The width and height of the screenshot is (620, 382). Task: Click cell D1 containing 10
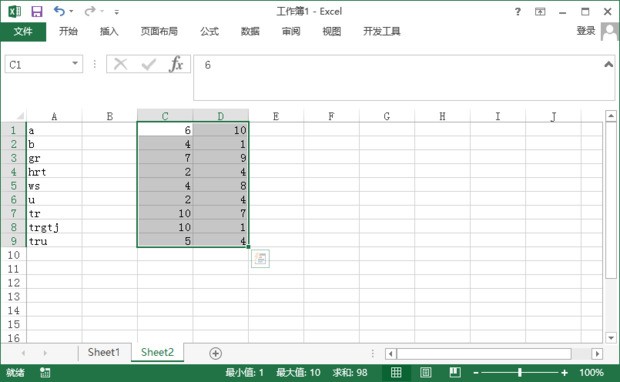pos(221,130)
